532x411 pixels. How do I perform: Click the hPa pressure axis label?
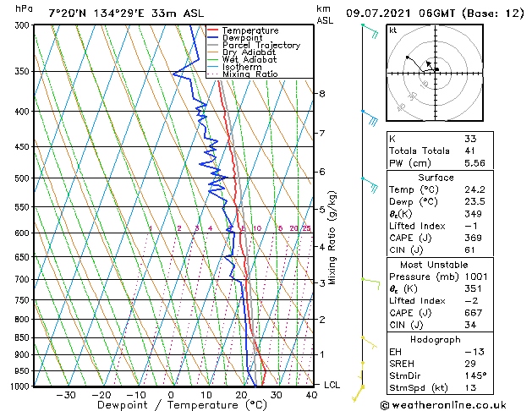24,9
